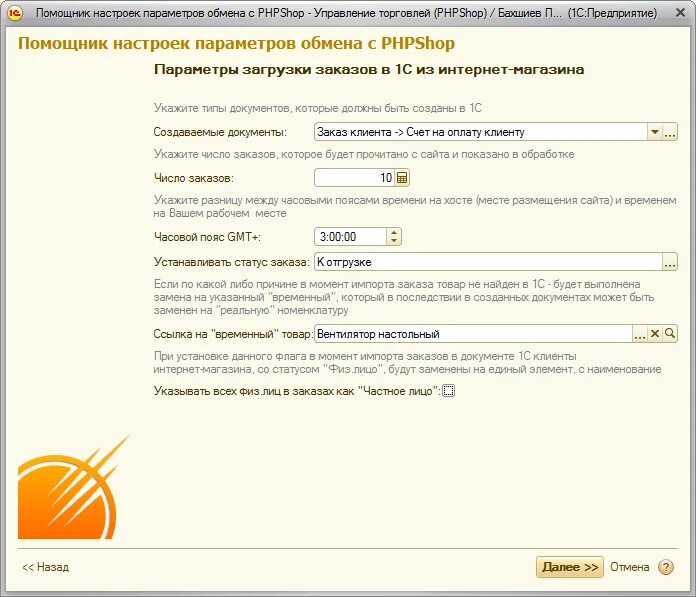Click 1C application logo in title bar
This screenshot has height=597, width=696.
click(x=14, y=13)
